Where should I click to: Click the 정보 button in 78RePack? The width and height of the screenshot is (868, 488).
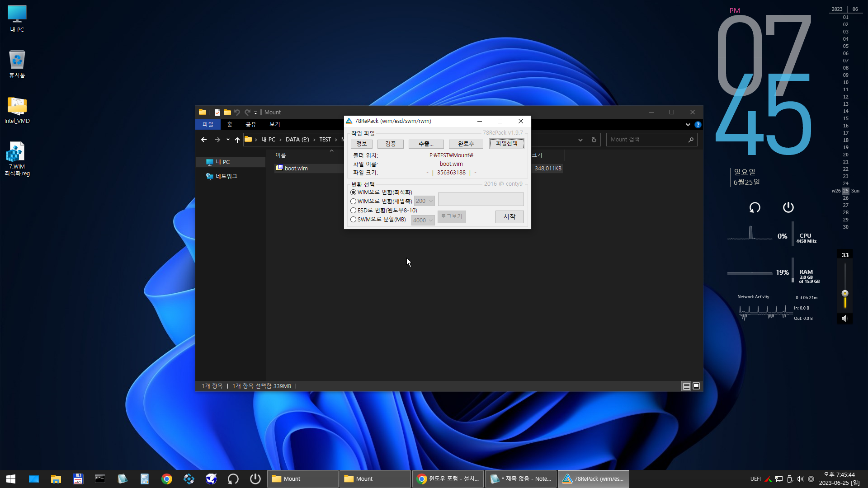362,144
